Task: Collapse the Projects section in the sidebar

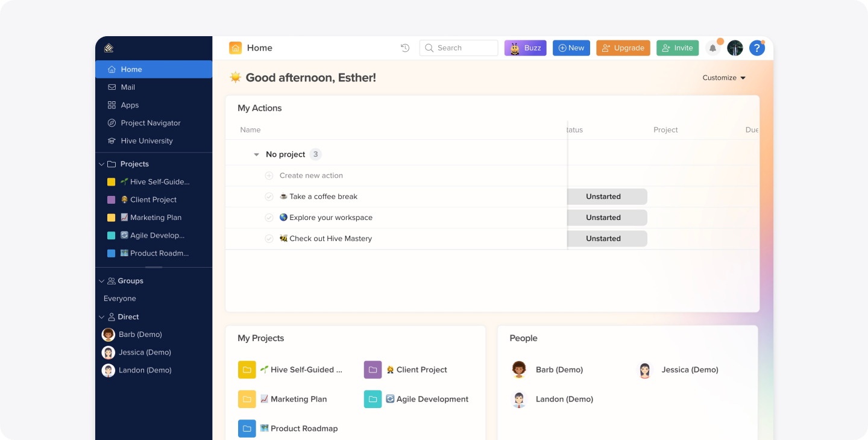Action: [101, 163]
